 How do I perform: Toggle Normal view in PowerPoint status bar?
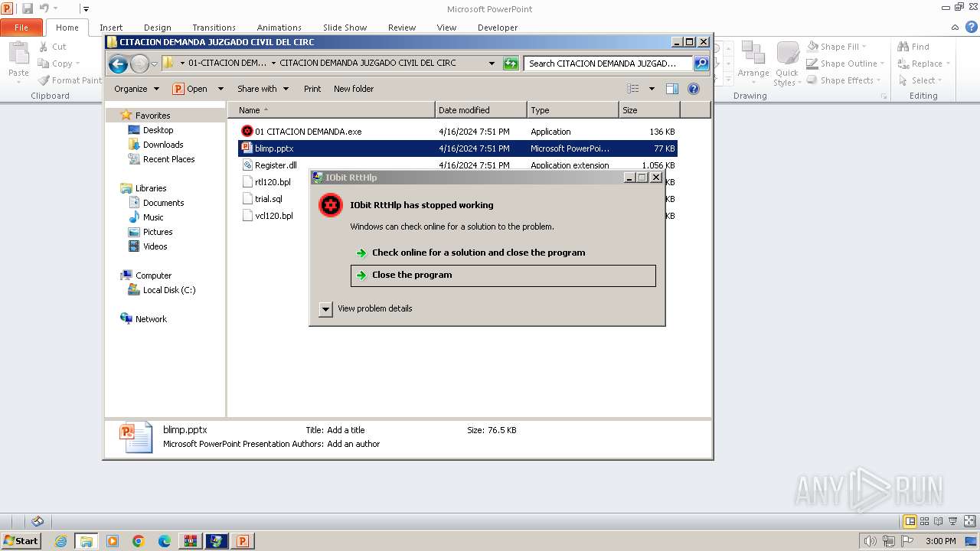[x=910, y=522]
